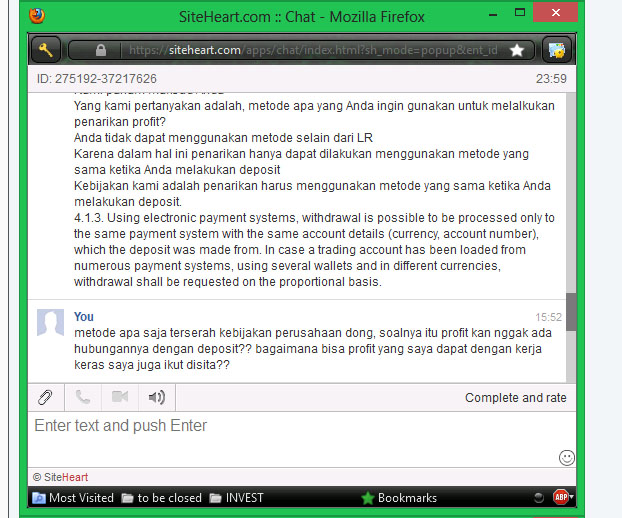The width and height of the screenshot is (622, 518).
Task: Click the round status icon next to ABP
Action: pos(539,497)
